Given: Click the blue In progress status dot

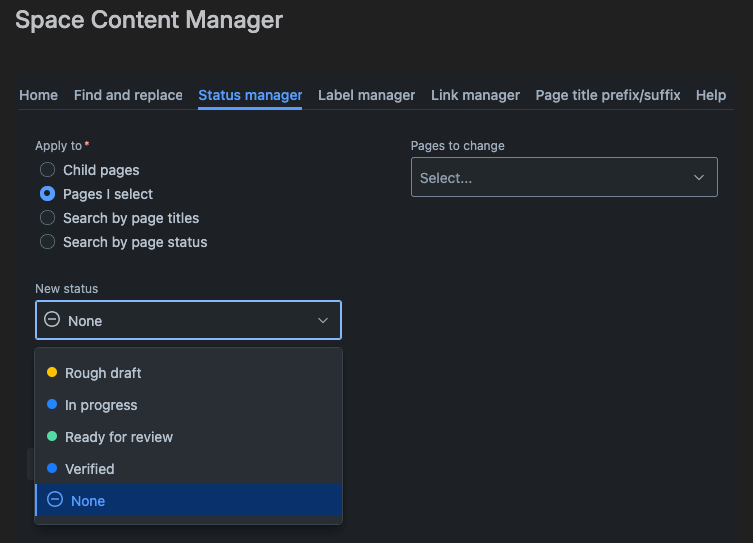Looking at the screenshot, I should click(52, 404).
